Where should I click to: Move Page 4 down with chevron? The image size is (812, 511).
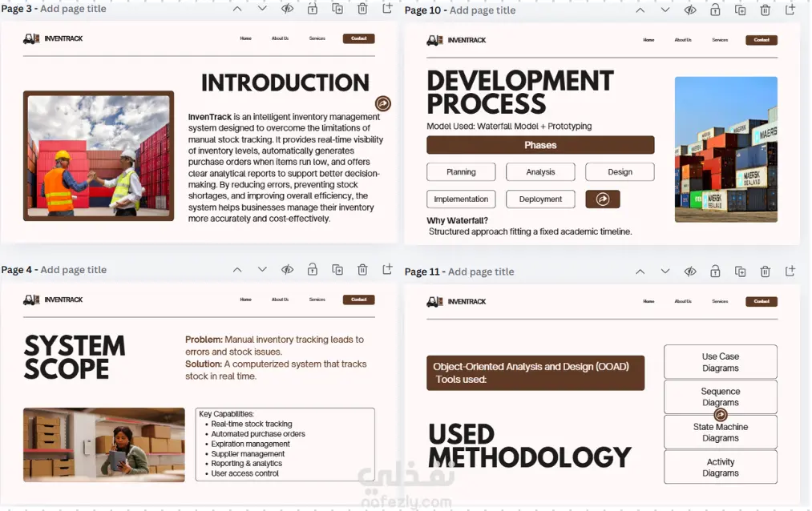pyautogui.click(x=263, y=269)
